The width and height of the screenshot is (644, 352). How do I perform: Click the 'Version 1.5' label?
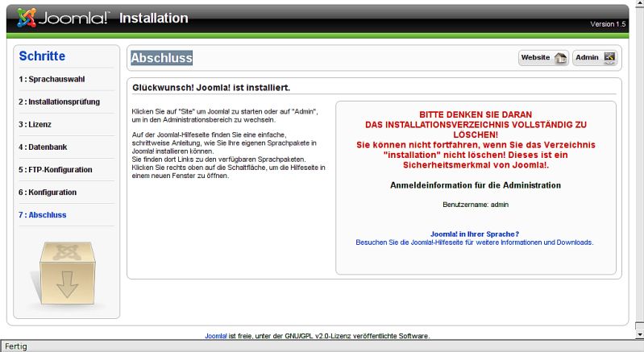pyautogui.click(x=609, y=24)
